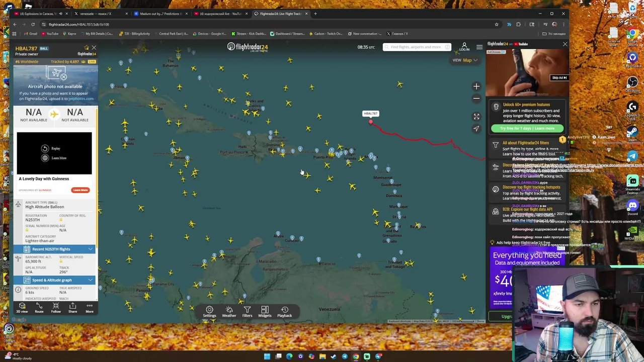Reload the page in browser
Screen dimensions: 644x362
point(33,24)
